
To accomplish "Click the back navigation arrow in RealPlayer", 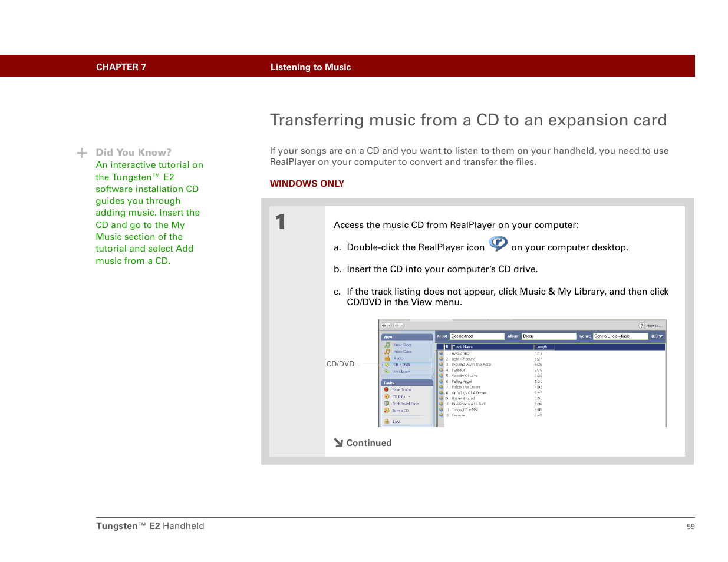I will [384, 325].
